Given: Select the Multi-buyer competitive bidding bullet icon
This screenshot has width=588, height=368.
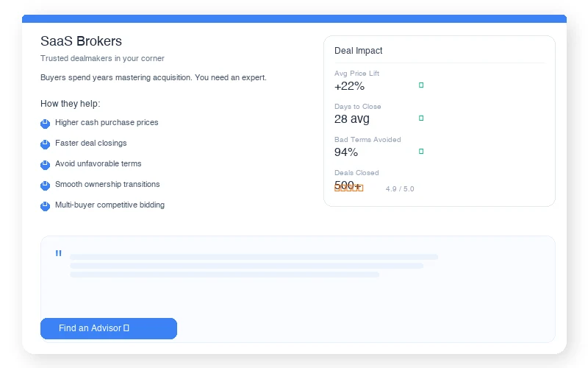Looking at the screenshot, I should coord(45,205).
